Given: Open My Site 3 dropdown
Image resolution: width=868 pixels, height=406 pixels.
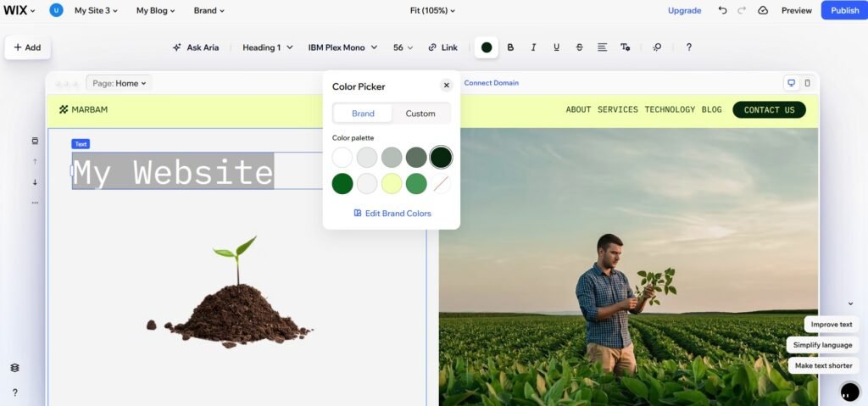Looking at the screenshot, I should 96,10.
